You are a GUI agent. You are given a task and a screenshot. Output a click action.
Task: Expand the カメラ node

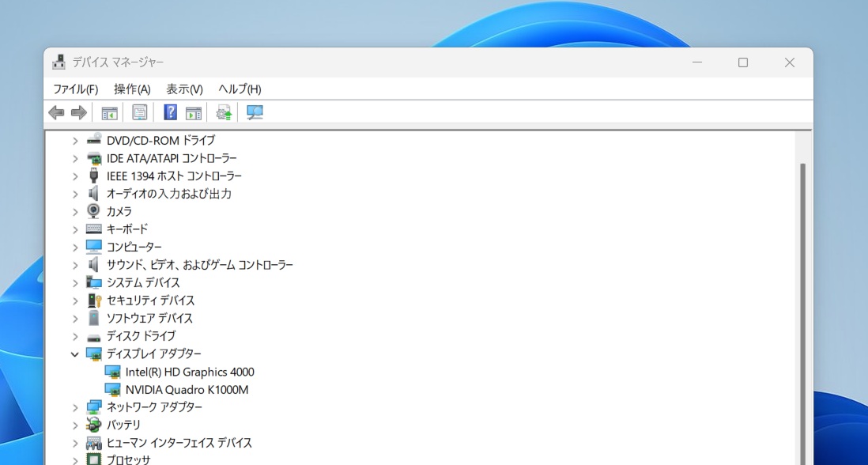(x=75, y=211)
